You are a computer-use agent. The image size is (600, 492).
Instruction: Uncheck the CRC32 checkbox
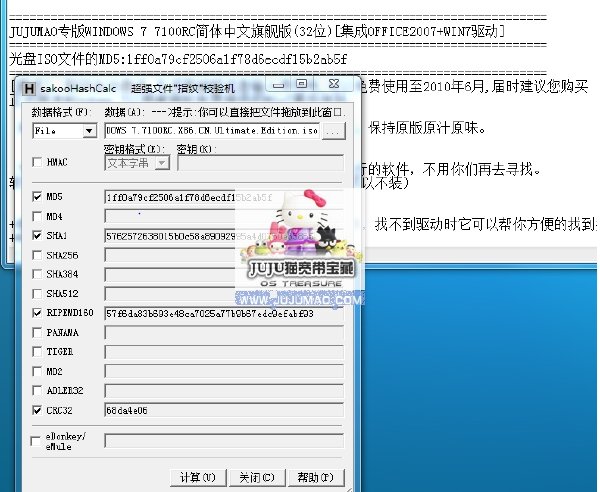click(37, 411)
